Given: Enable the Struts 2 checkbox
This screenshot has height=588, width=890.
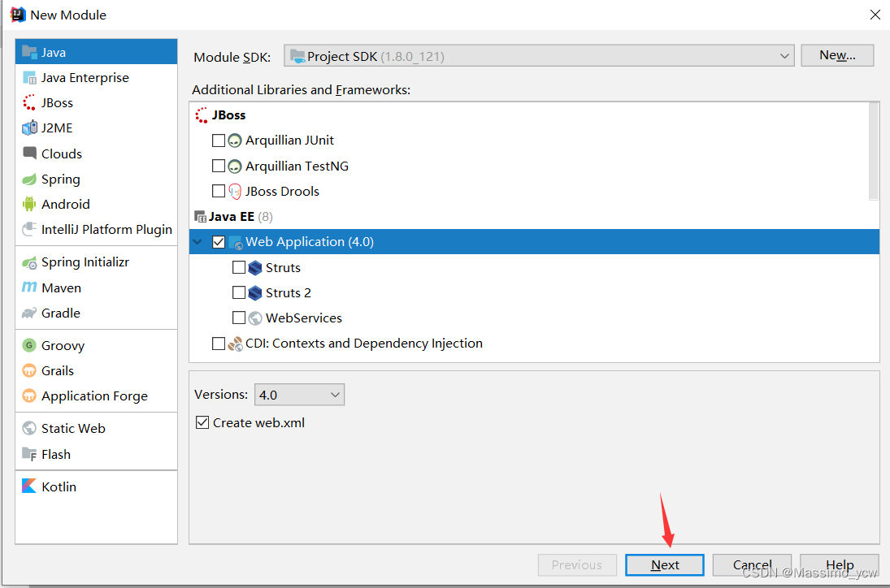Looking at the screenshot, I should 239,292.
